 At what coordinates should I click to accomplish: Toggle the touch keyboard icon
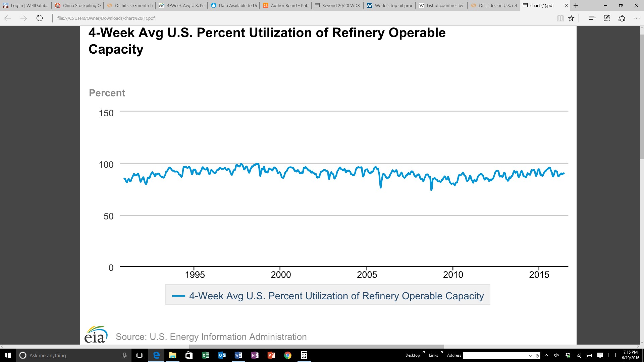tap(612, 355)
